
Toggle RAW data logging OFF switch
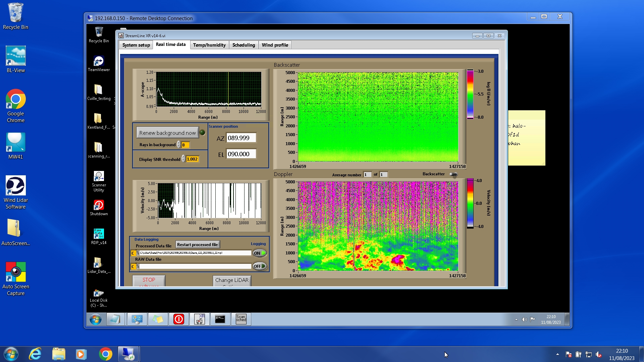point(259,266)
